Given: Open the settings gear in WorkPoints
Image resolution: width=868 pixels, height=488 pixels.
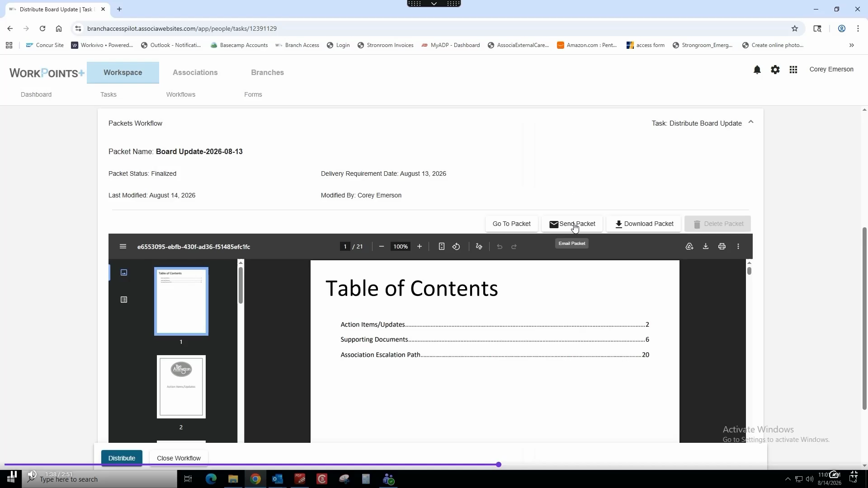Looking at the screenshot, I should point(775,70).
